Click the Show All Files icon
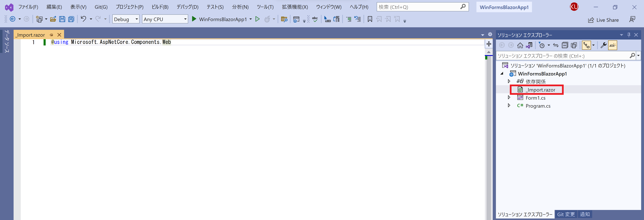This screenshot has height=220, width=644. click(x=574, y=45)
